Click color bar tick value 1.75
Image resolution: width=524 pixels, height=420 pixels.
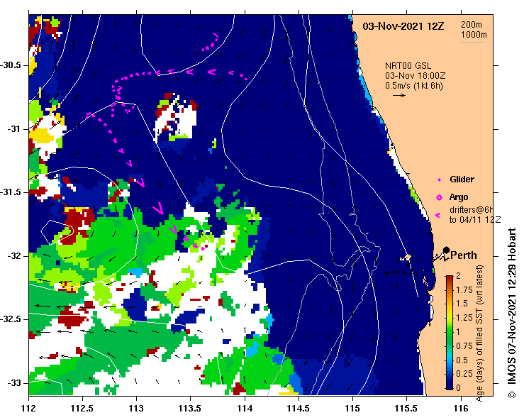tap(464, 289)
